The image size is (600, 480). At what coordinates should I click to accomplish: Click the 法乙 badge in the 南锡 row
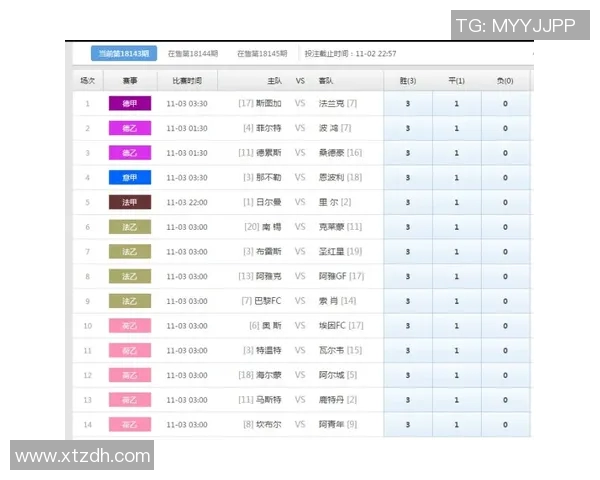click(x=130, y=227)
